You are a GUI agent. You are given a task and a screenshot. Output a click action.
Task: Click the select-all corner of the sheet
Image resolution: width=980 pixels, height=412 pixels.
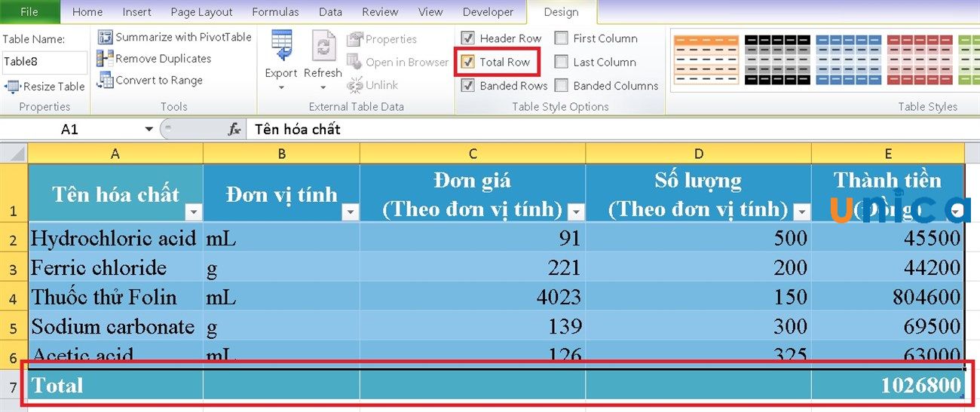coord(14,154)
